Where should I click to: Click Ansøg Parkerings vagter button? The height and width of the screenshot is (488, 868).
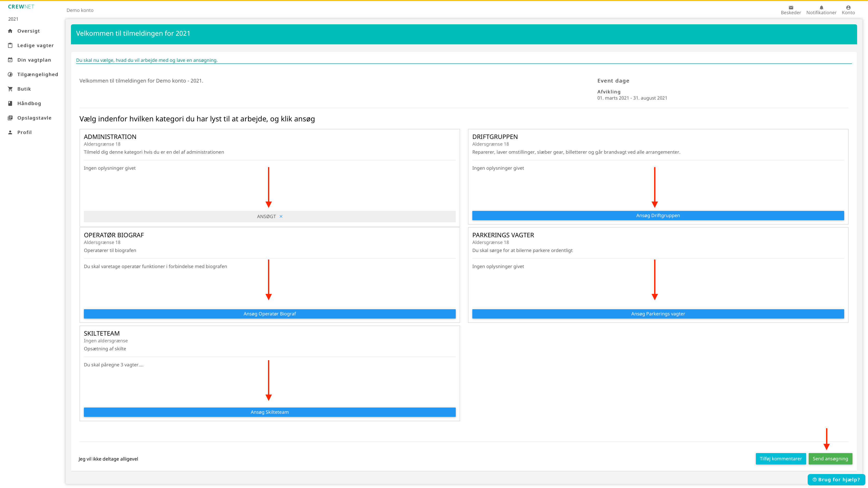[x=658, y=314]
